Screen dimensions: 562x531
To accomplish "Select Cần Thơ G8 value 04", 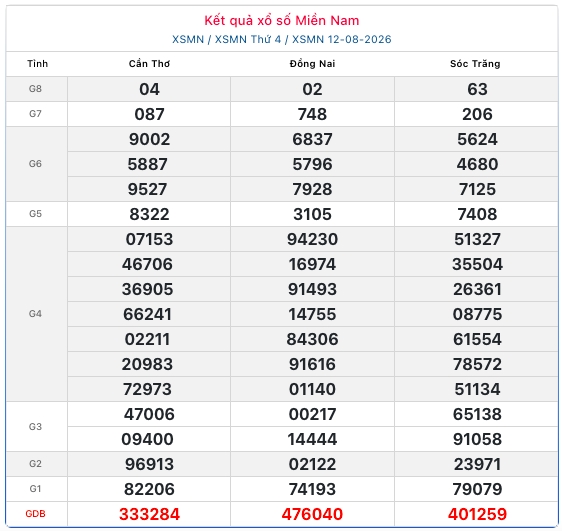I will click(x=149, y=89).
